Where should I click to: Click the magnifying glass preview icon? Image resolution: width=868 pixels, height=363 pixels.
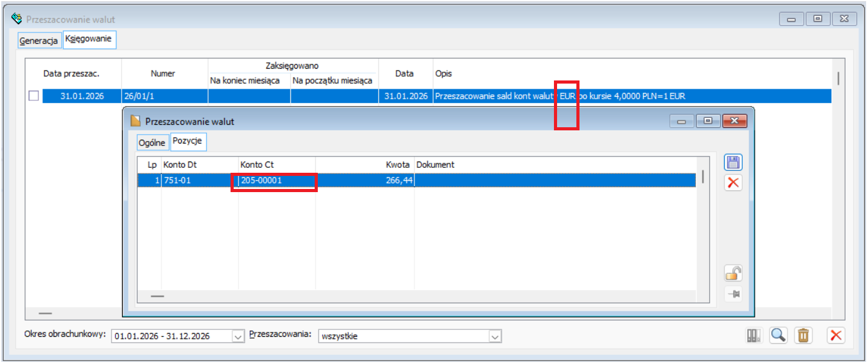point(778,336)
